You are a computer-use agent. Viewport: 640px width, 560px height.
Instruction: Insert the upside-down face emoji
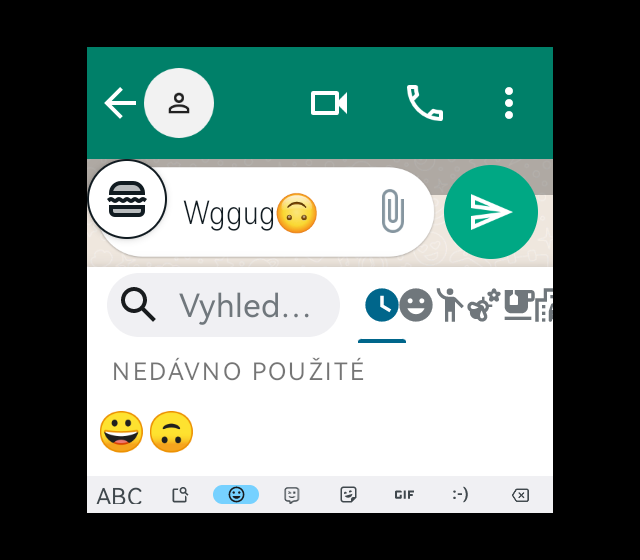click(171, 432)
